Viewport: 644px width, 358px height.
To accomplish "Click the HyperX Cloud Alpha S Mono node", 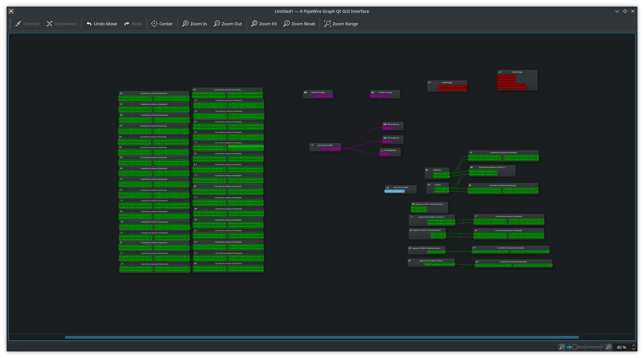I will click(431, 261).
